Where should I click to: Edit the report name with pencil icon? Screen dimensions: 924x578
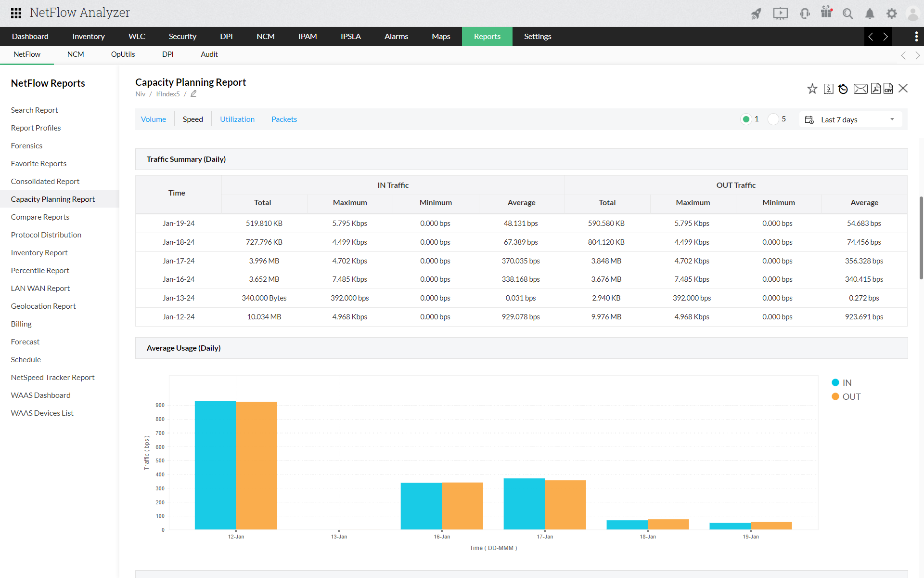pyautogui.click(x=193, y=93)
